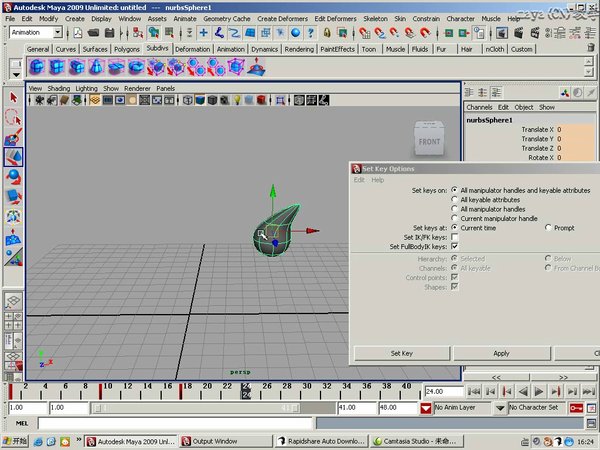This screenshot has height=450, width=600.
Task: Click the Save Scene disk icon
Action: click(x=109, y=33)
